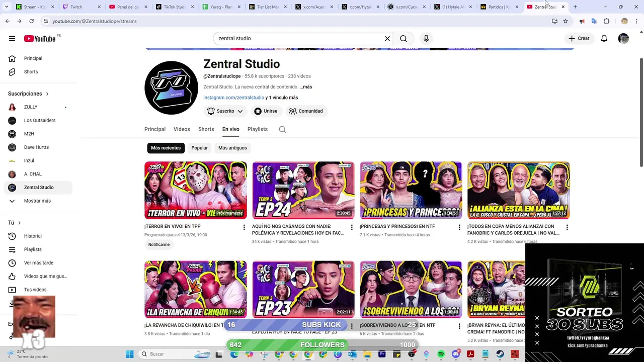644x362 pixels.
Task: Switch to the Videos channel tab
Action: [x=182, y=129]
